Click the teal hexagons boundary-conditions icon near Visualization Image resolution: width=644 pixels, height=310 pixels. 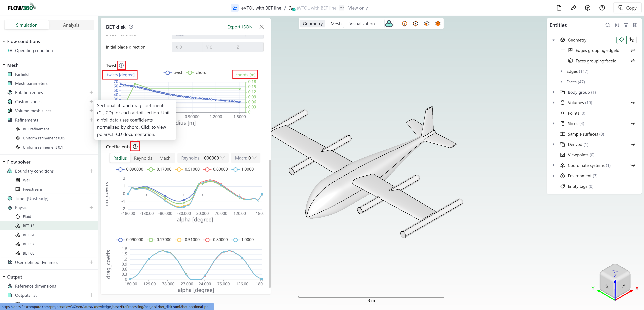(389, 23)
